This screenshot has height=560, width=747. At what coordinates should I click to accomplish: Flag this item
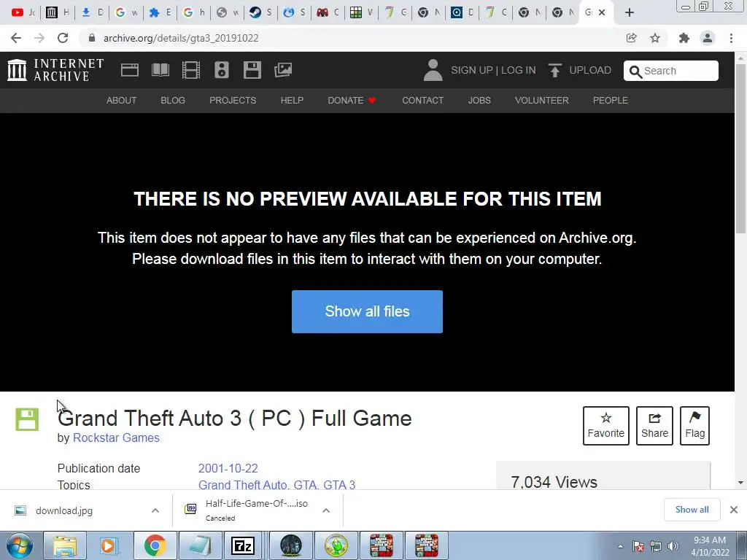pos(694,426)
